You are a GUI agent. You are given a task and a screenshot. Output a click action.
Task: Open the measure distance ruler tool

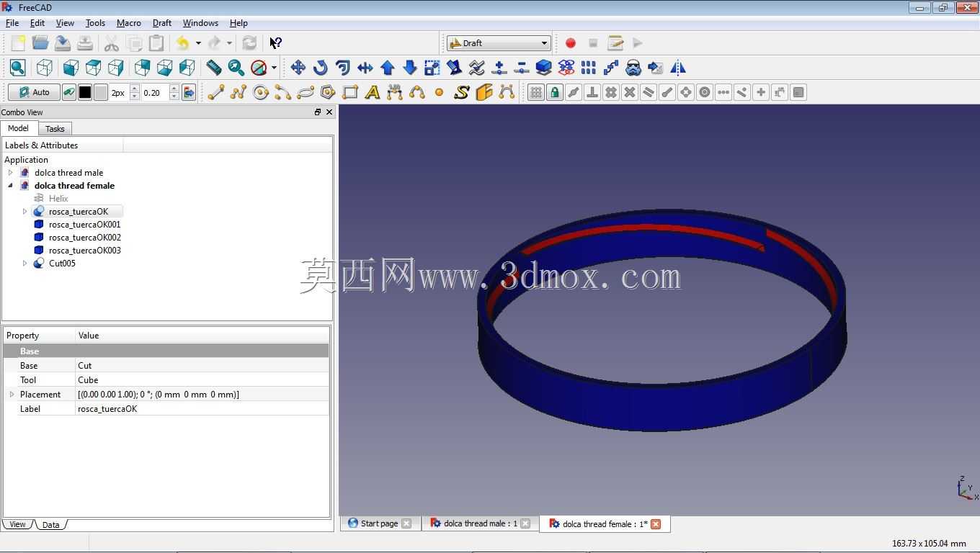click(x=214, y=68)
